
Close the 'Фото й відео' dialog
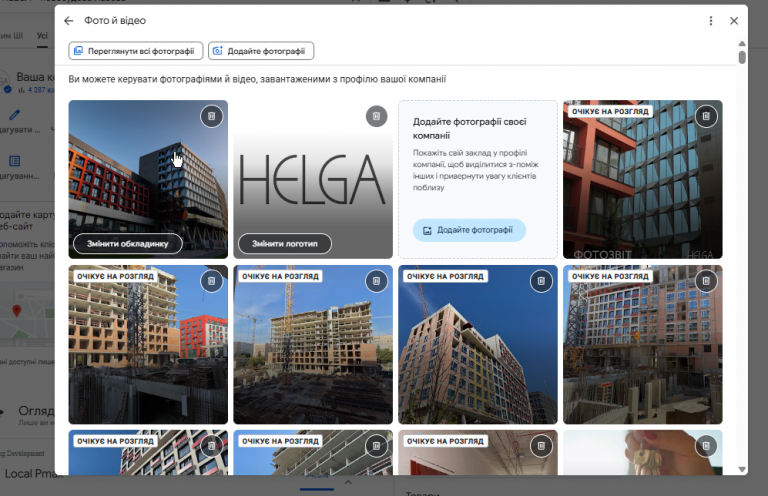click(x=734, y=21)
